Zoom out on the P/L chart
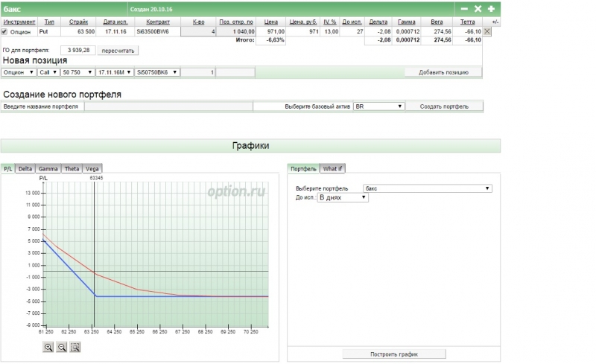 [x=62, y=347]
